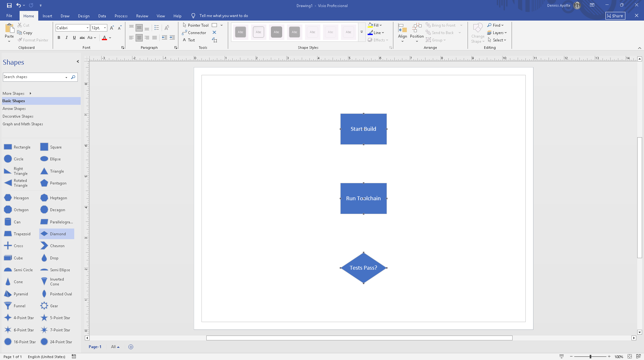This screenshot has height=360, width=644.
Task: Open Decorative Shapes stencil
Action: click(18, 116)
